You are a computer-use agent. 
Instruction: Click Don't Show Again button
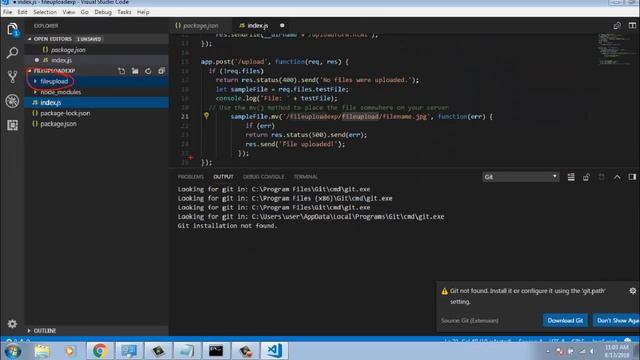point(617,320)
